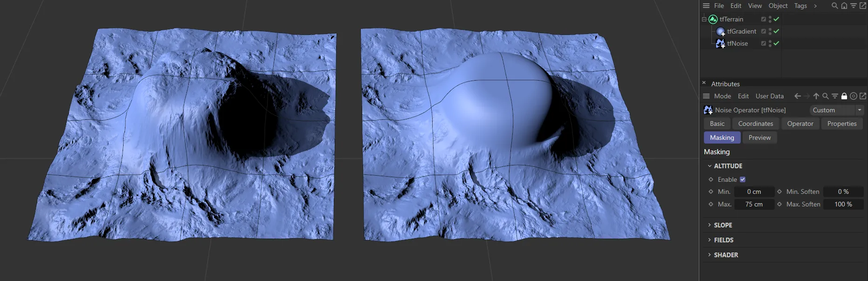This screenshot has height=281, width=868.
Task: Click the new Attribute Manager target icon
Action: [x=853, y=96]
